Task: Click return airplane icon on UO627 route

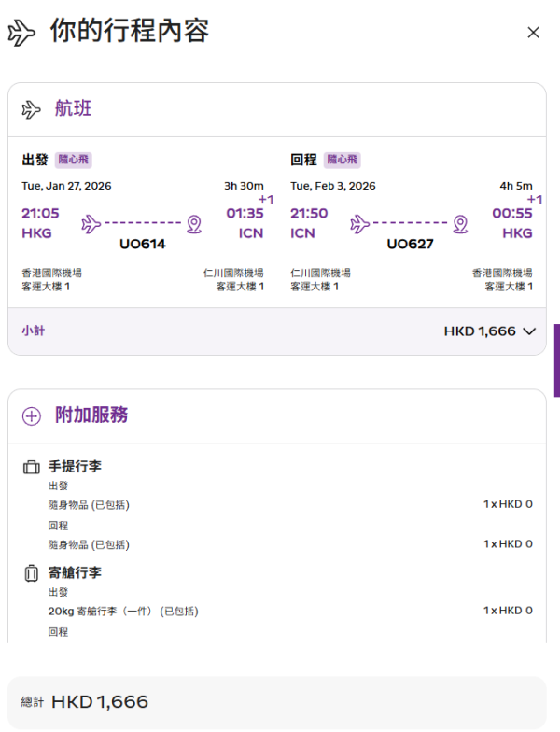Action: point(360,224)
